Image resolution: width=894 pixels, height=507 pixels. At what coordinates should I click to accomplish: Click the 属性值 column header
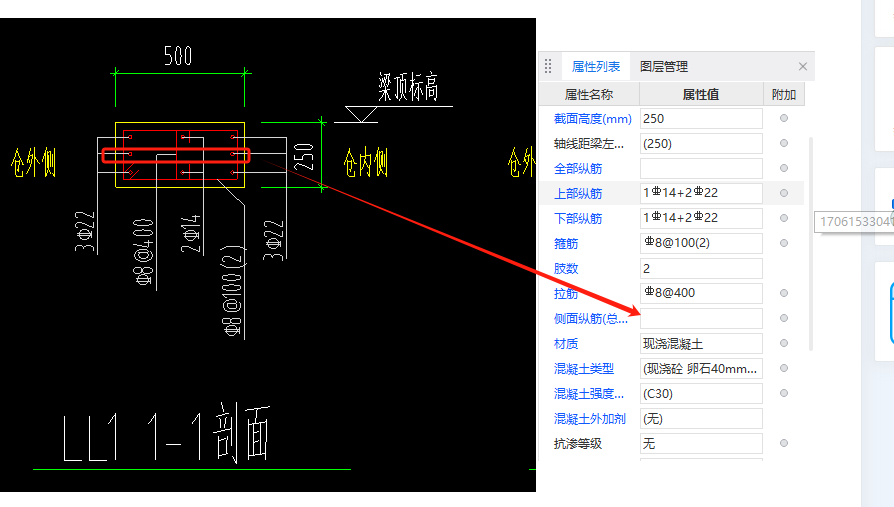click(x=701, y=95)
